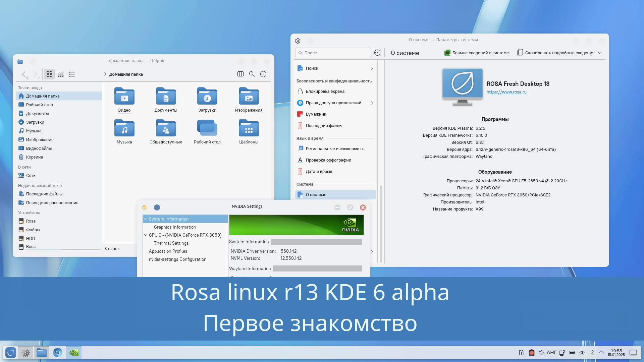This screenshot has width=644, height=362.
Task: Open the volume tray icon
Action: click(541, 353)
